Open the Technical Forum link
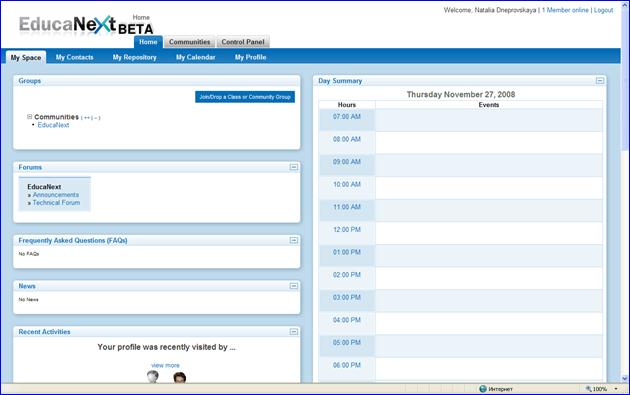This screenshot has width=630, height=395. 56,203
